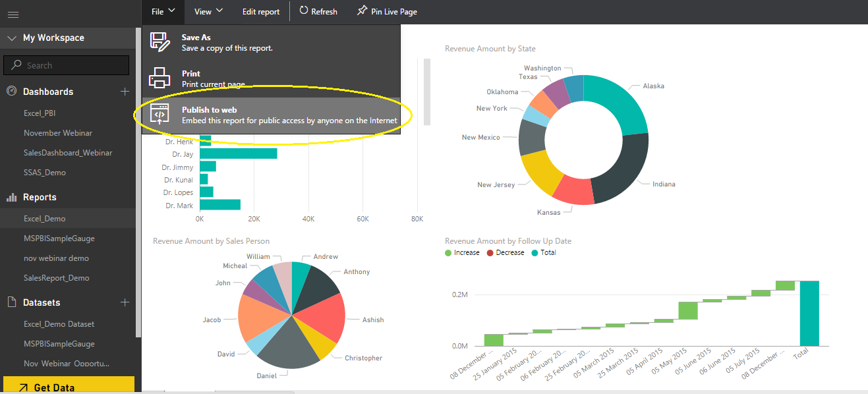
Task: Click the Save As disk icon
Action: click(159, 42)
